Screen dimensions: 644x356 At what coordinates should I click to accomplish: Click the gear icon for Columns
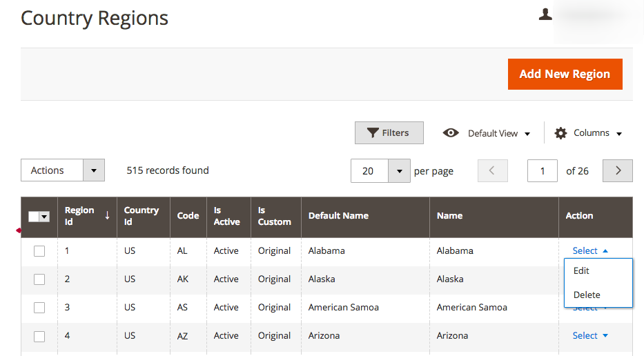tap(560, 133)
